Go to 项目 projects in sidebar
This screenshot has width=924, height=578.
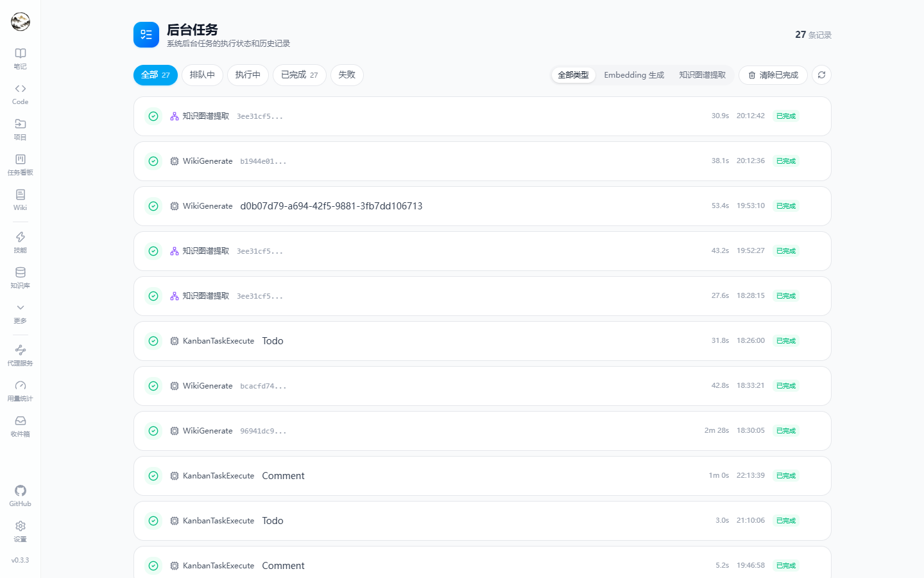pyautogui.click(x=20, y=129)
